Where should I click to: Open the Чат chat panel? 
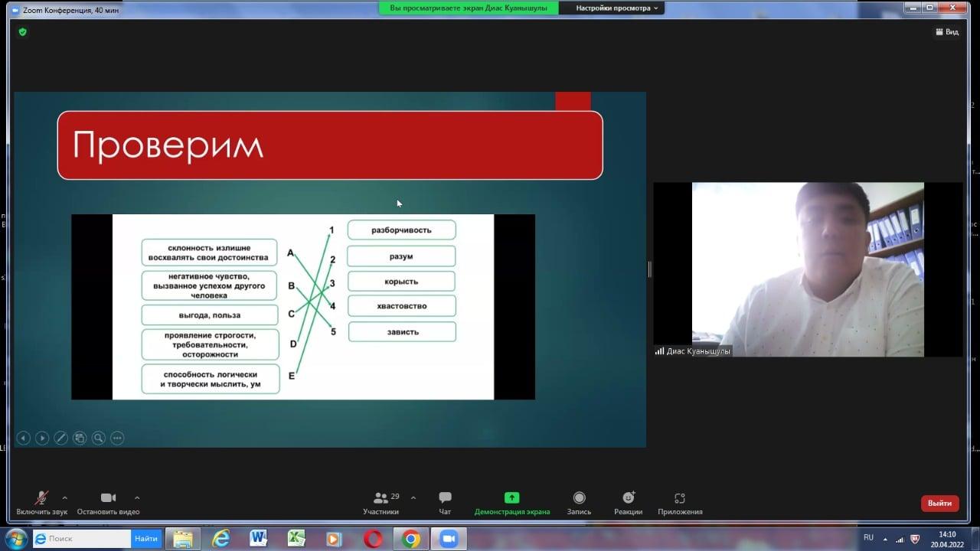[445, 502]
